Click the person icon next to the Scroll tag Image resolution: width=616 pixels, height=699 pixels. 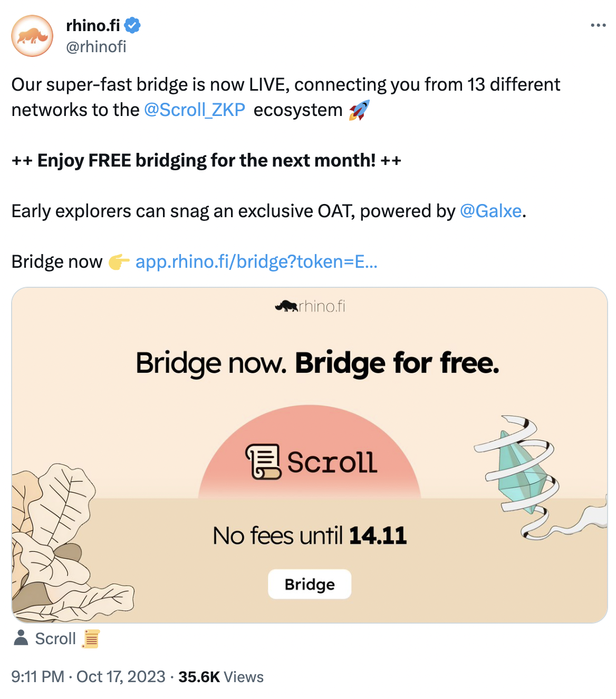click(x=21, y=638)
